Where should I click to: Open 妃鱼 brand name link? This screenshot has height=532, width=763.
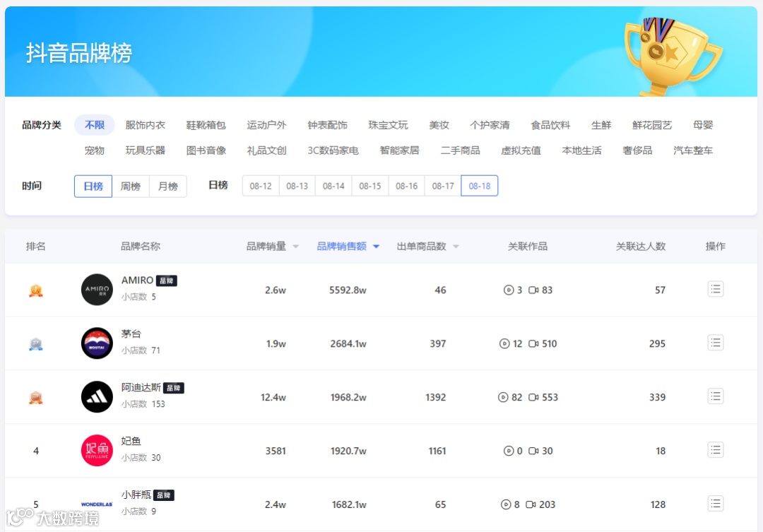coord(131,441)
